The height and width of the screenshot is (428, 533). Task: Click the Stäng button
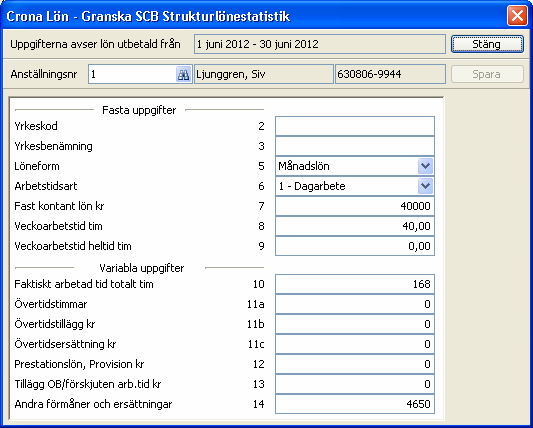[x=487, y=44]
